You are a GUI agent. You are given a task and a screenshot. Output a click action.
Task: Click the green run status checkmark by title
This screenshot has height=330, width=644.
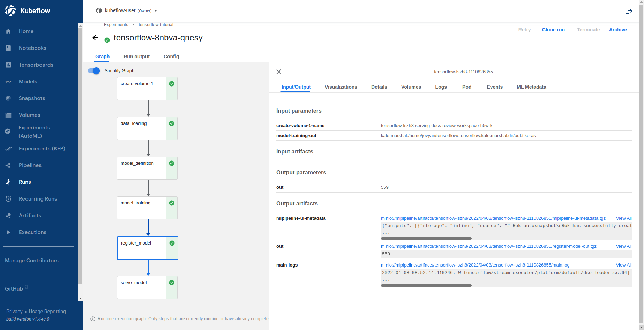[x=107, y=40]
